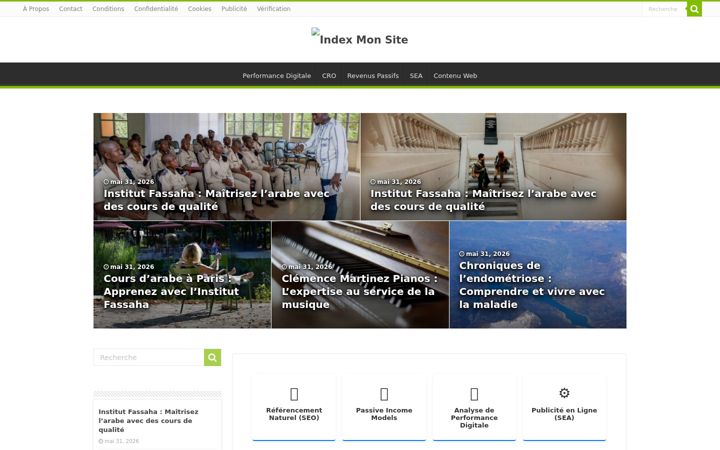This screenshot has height=450, width=720.
Task: Open the Vérification link
Action: 274,9
